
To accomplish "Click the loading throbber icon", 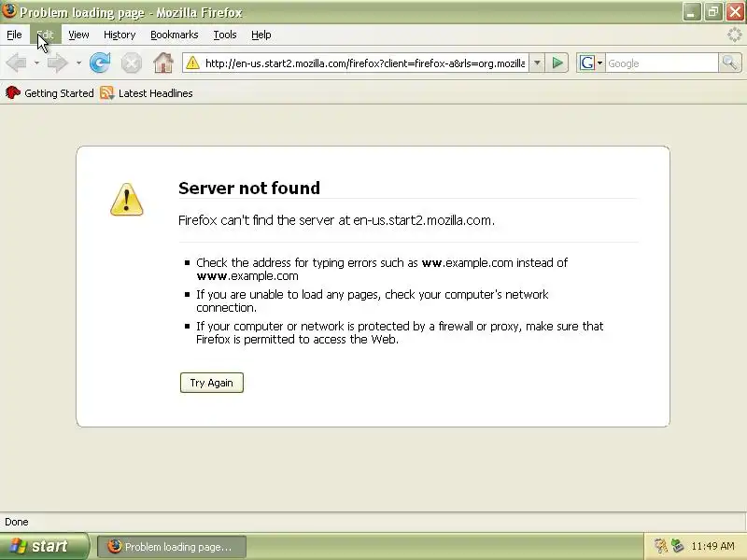I will pyautogui.click(x=735, y=35).
